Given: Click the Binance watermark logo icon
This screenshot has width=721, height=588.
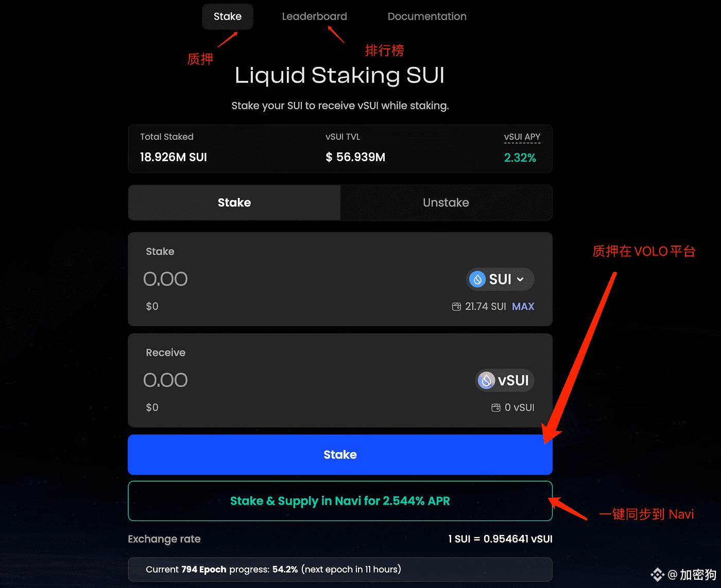Looking at the screenshot, I should coord(657,575).
